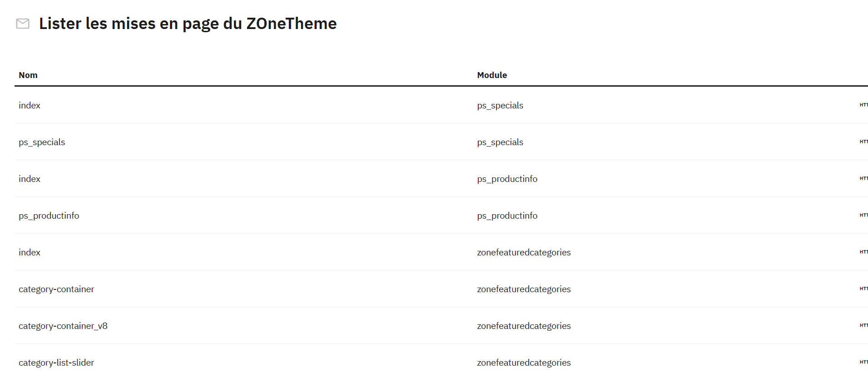Open HTML icon for index / ps_productinfo row

click(x=863, y=179)
